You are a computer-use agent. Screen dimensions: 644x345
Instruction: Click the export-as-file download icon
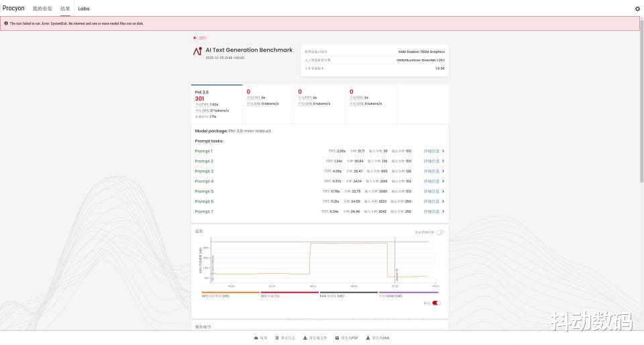(305, 338)
